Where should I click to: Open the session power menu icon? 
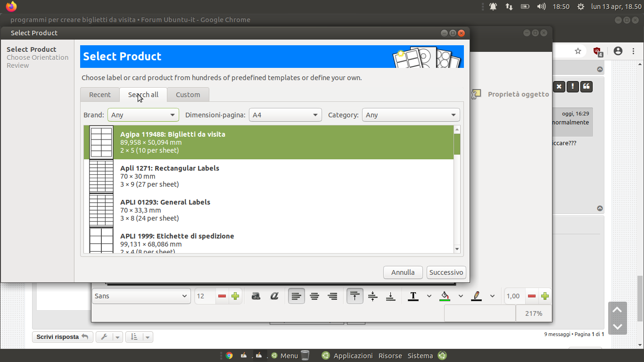click(581, 7)
